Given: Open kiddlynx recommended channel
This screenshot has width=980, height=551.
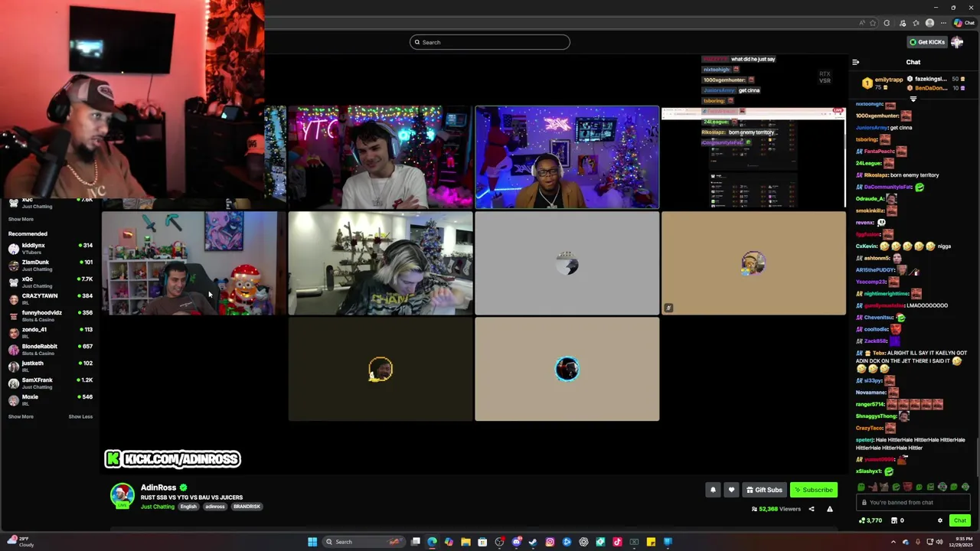Looking at the screenshot, I should coord(51,248).
